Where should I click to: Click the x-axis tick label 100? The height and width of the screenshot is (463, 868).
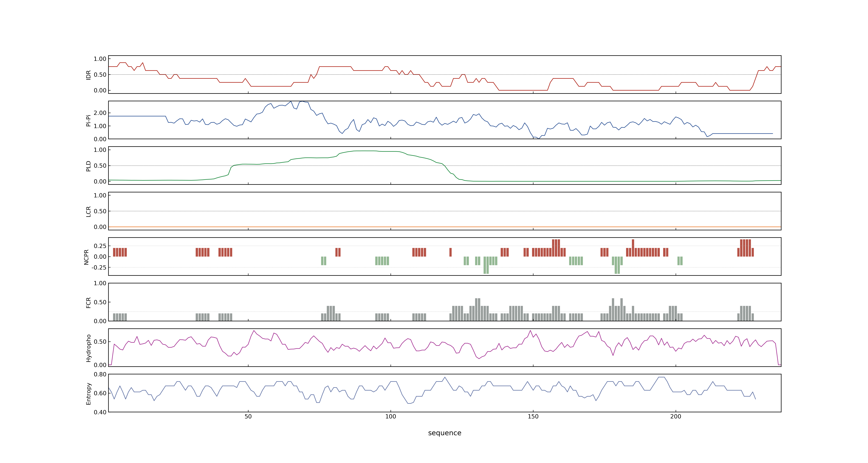click(391, 416)
